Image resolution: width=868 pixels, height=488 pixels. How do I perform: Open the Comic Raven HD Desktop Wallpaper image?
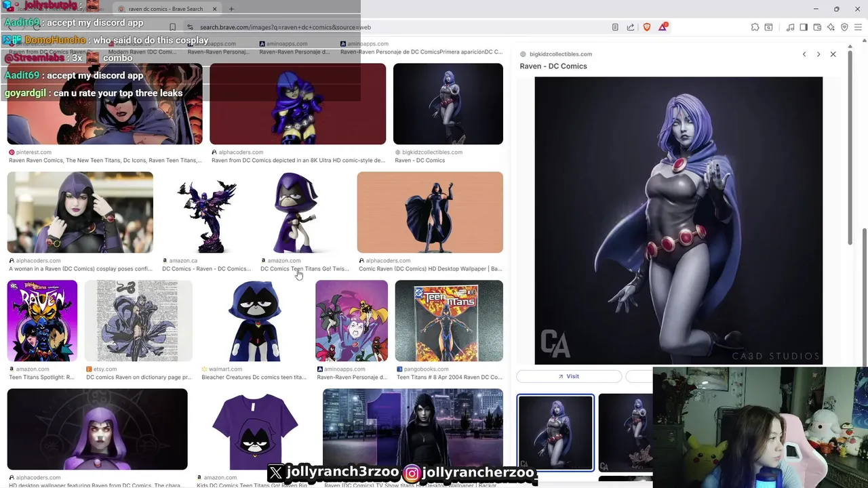[x=430, y=212]
